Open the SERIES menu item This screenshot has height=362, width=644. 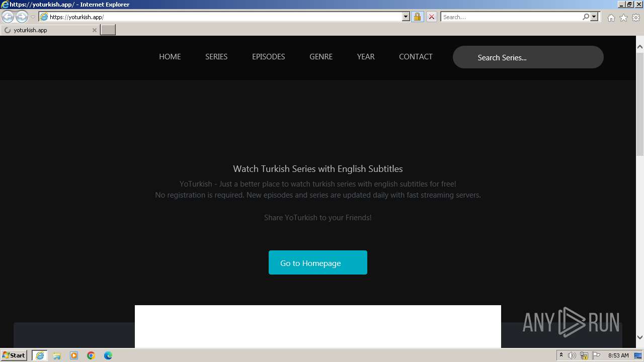coord(216,57)
